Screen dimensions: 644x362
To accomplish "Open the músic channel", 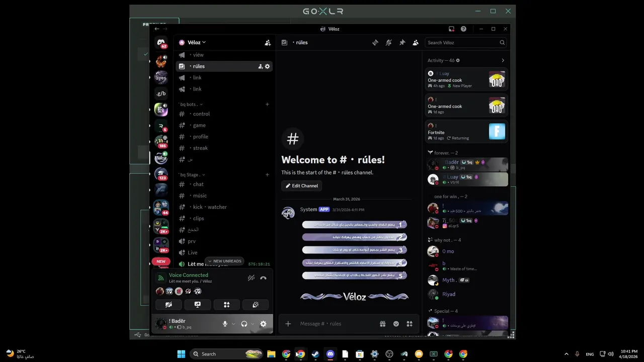I will (224, 196).
